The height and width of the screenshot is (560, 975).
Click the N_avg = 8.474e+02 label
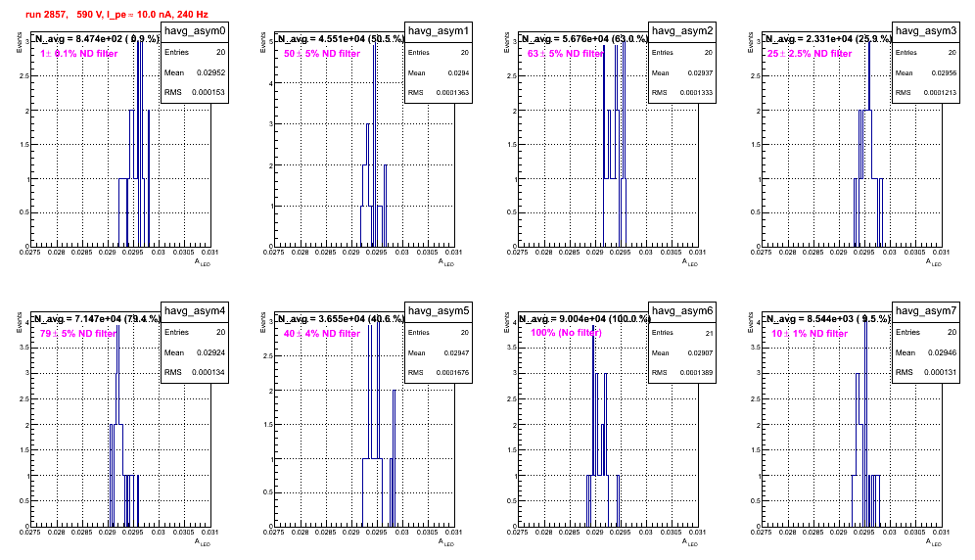click(x=97, y=39)
